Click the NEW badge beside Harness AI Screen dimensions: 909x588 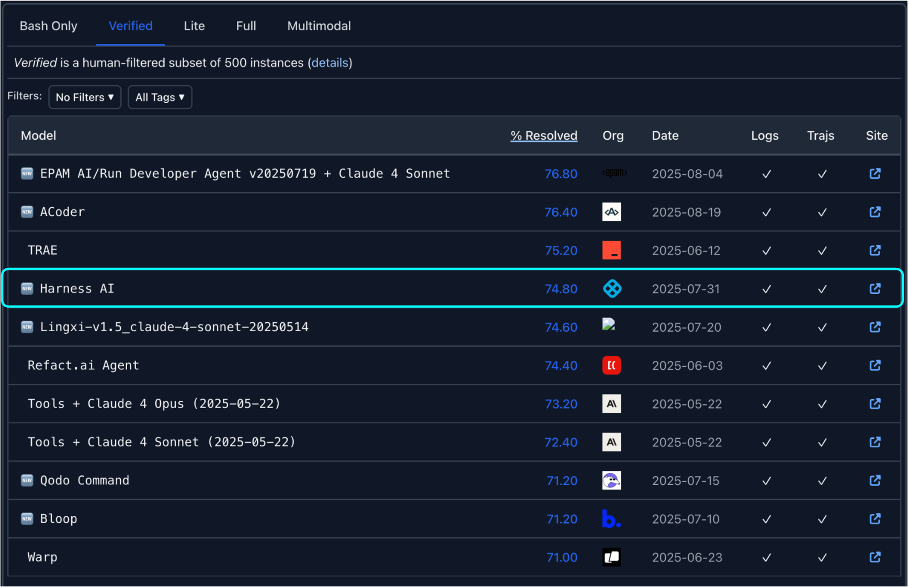(27, 289)
